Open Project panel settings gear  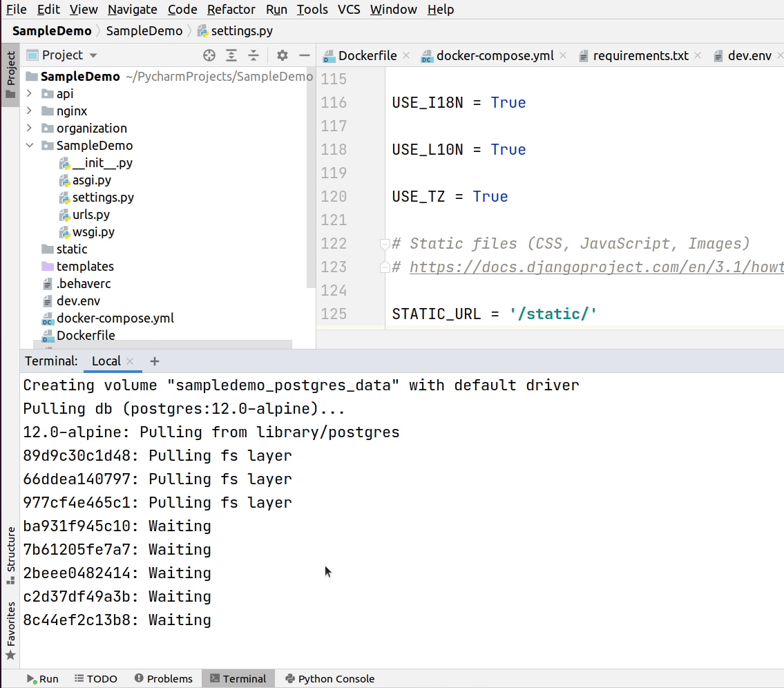tap(282, 55)
